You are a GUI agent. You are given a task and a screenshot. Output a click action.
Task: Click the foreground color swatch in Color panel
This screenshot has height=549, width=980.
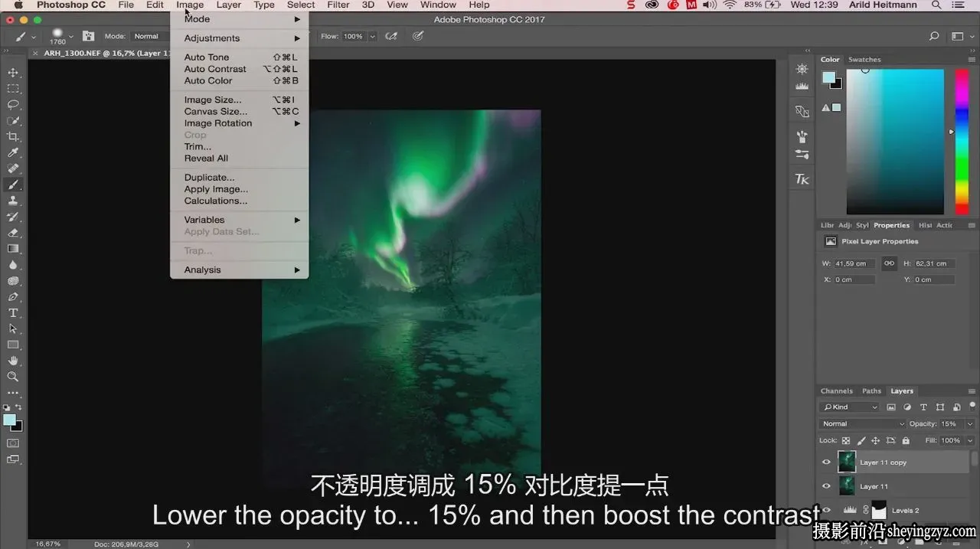(828, 77)
